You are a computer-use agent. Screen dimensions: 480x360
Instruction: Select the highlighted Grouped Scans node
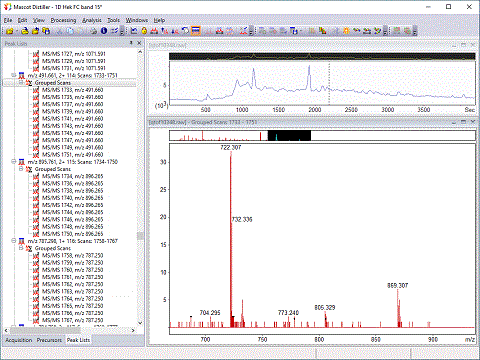tap(53, 82)
